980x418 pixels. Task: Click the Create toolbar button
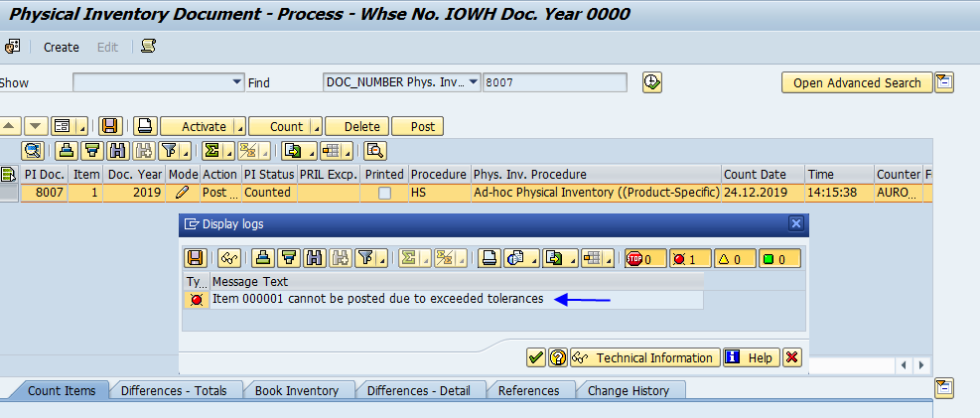tap(62, 47)
